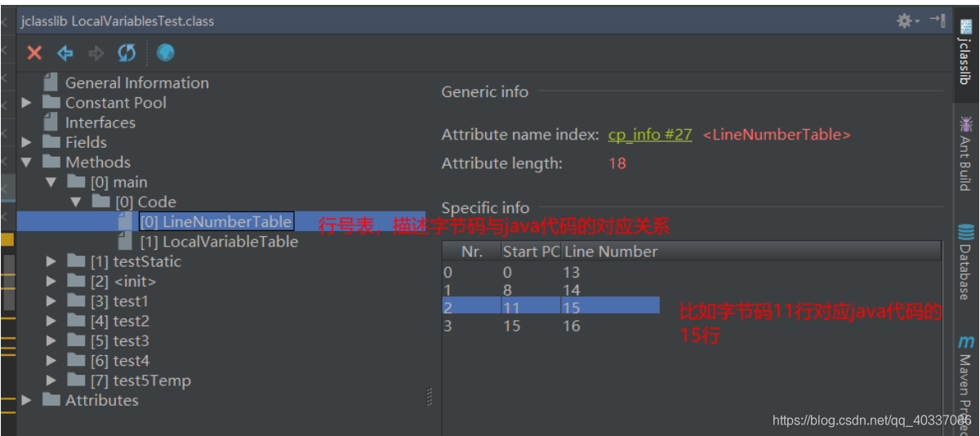
Task: Click the splitter grip between tree and details
Action: [430, 397]
